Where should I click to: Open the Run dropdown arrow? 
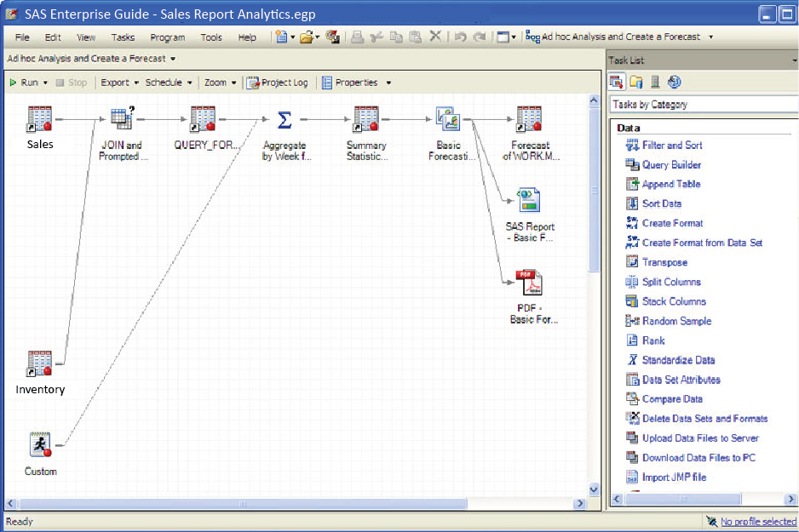pos(45,83)
